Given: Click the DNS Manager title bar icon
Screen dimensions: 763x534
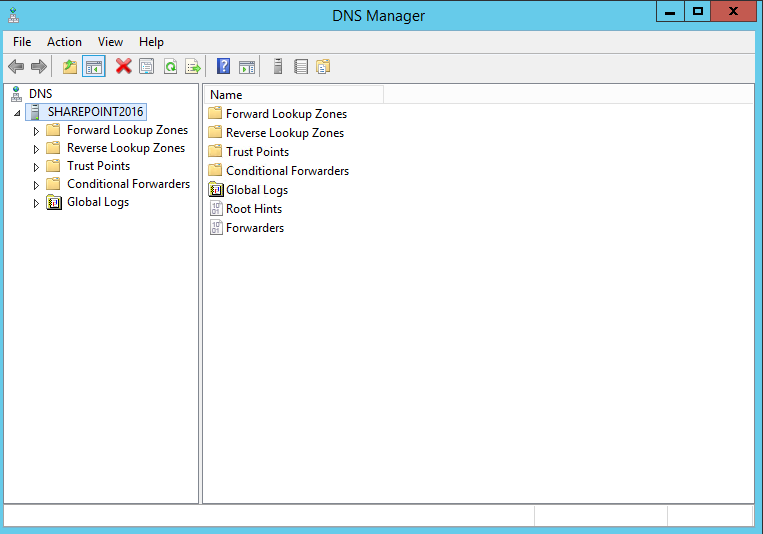Looking at the screenshot, I should pos(14,16).
